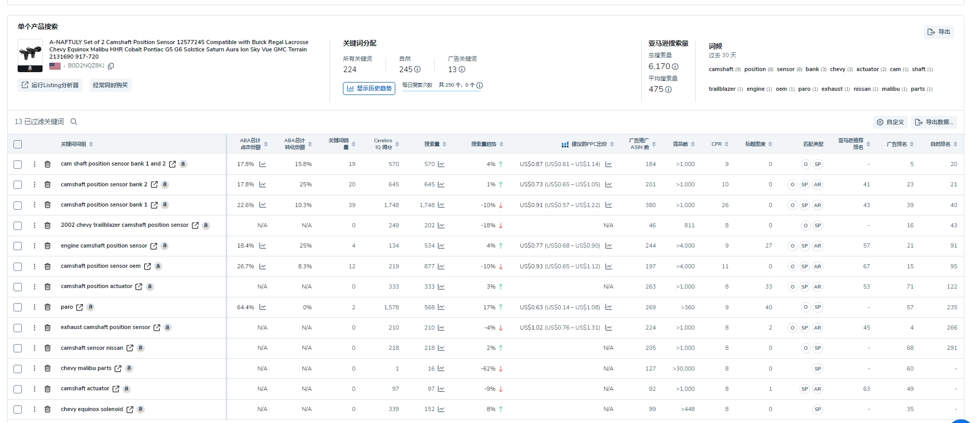
Task: Show search volume chart for 1,748
Action: [x=441, y=205]
